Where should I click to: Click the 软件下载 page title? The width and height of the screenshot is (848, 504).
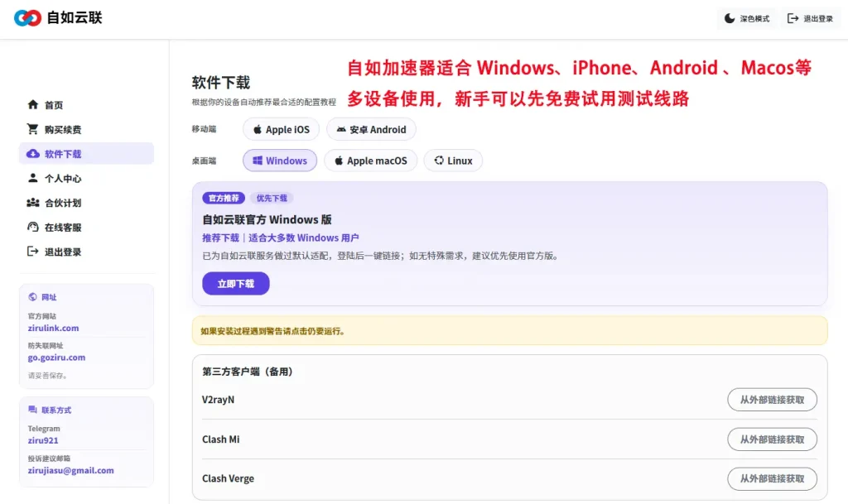click(x=220, y=83)
